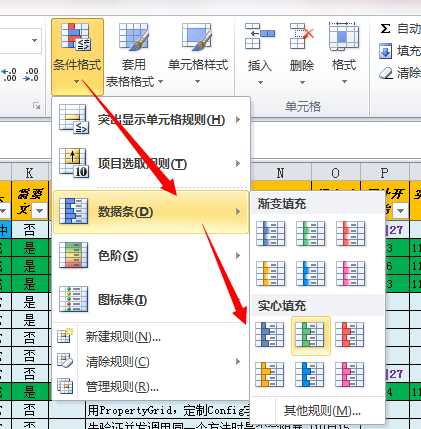Select column P header

coord(385,173)
